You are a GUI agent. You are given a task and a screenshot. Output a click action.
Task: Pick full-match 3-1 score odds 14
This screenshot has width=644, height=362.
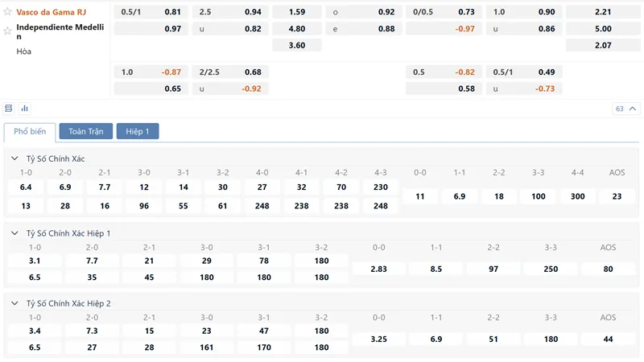[x=184, y=187]
